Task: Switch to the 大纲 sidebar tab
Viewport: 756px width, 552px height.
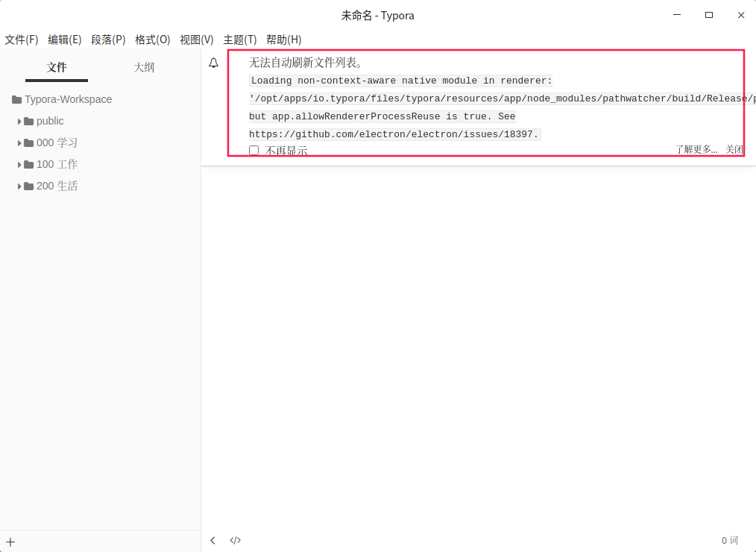Action: (144, 68)
